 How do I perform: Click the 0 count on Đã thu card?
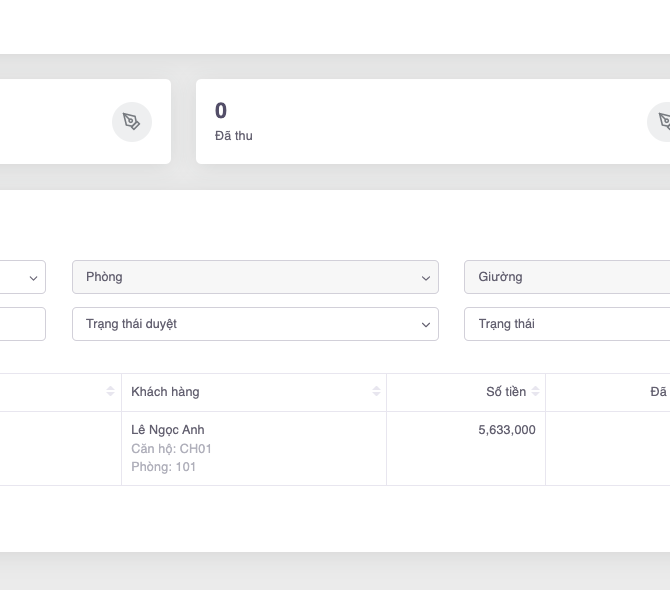pyautogui.click(x=221, y=111)
